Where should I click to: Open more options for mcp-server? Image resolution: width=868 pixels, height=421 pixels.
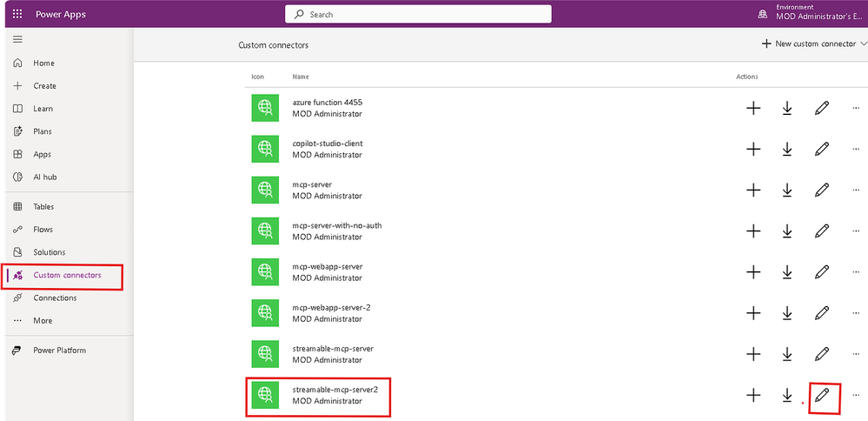coord(856,190)
